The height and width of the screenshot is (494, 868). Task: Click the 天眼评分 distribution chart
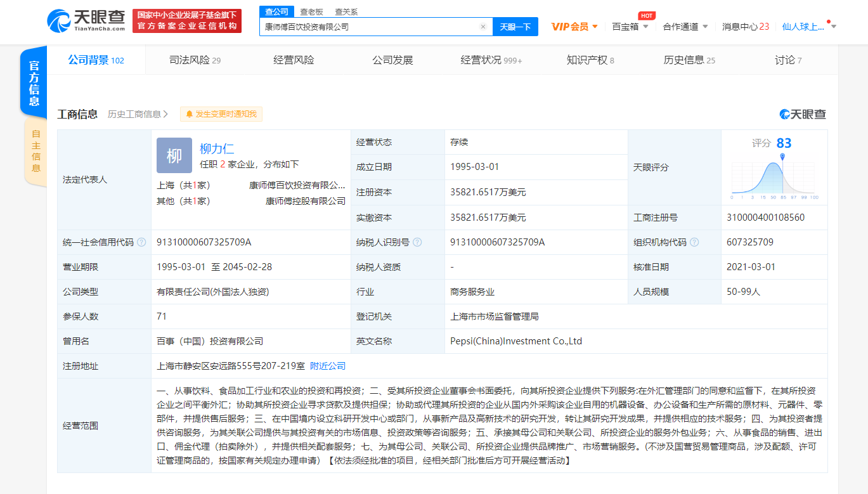(x=775, y=176)
